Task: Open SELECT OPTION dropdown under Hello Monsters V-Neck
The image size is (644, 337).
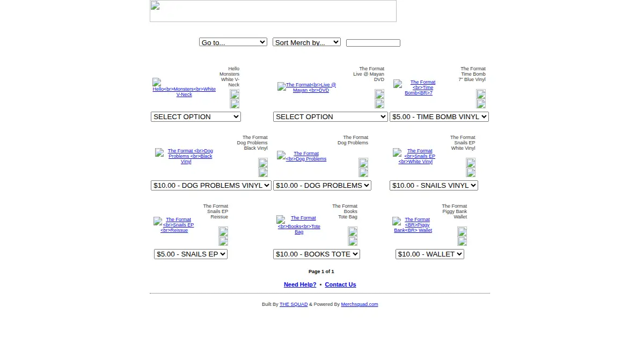Action: 196,116
